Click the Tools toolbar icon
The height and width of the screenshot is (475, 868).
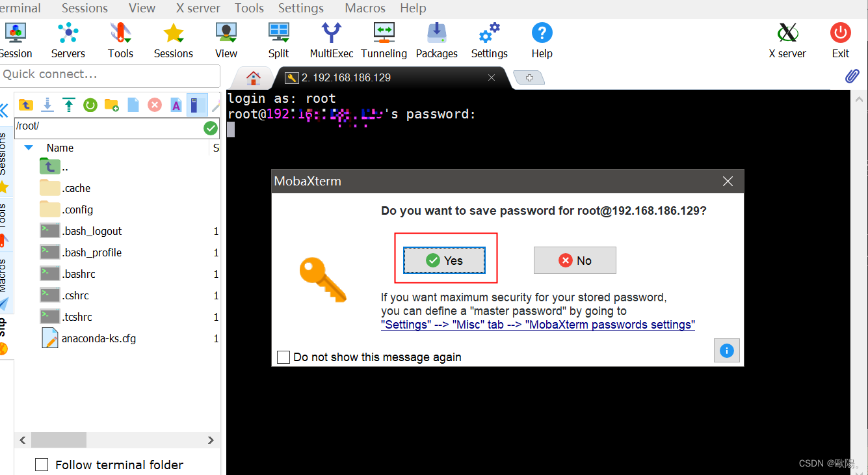click(x=121, y=40)
